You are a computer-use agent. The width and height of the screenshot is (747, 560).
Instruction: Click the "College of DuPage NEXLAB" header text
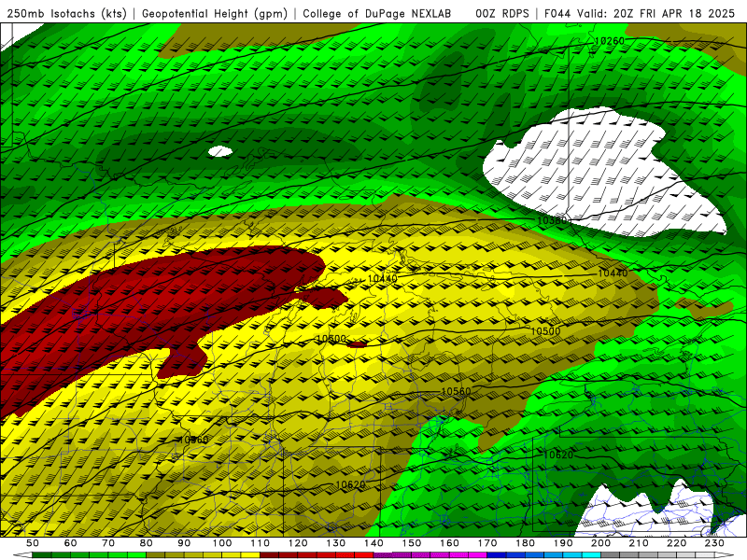(377, 14)
